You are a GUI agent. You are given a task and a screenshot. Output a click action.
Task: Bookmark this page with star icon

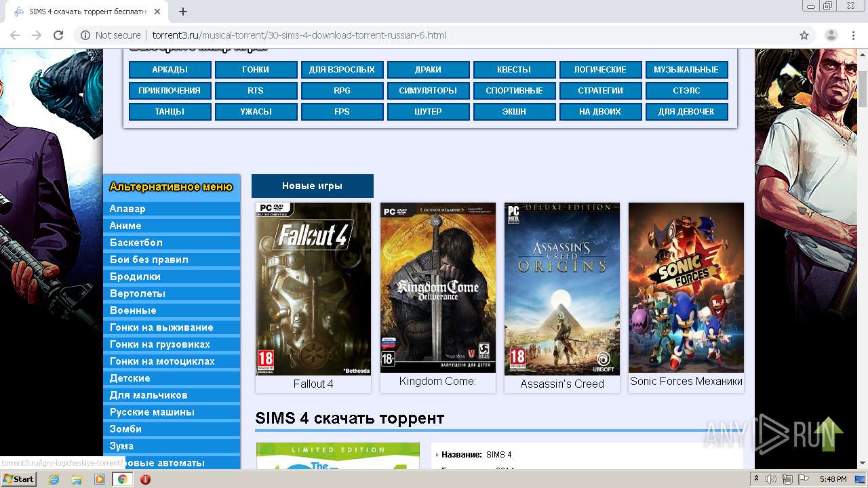tap(804, 35)
